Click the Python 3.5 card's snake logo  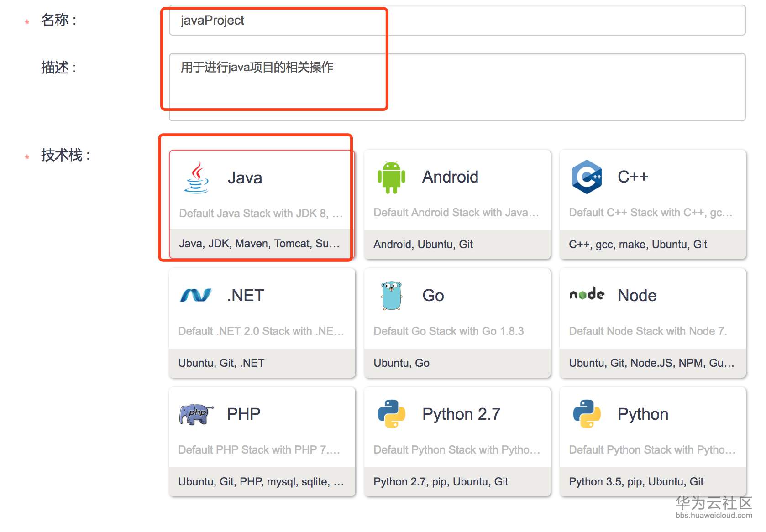click(x=587, y=414)
